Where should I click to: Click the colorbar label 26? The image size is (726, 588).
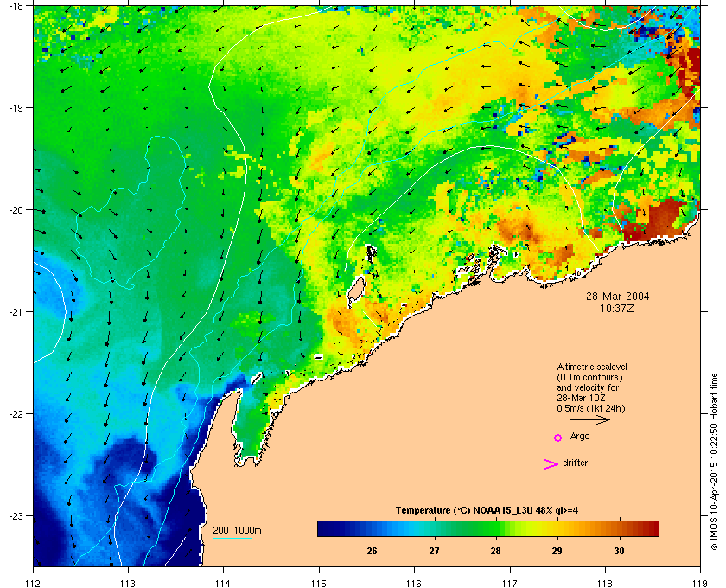(372, 551)
